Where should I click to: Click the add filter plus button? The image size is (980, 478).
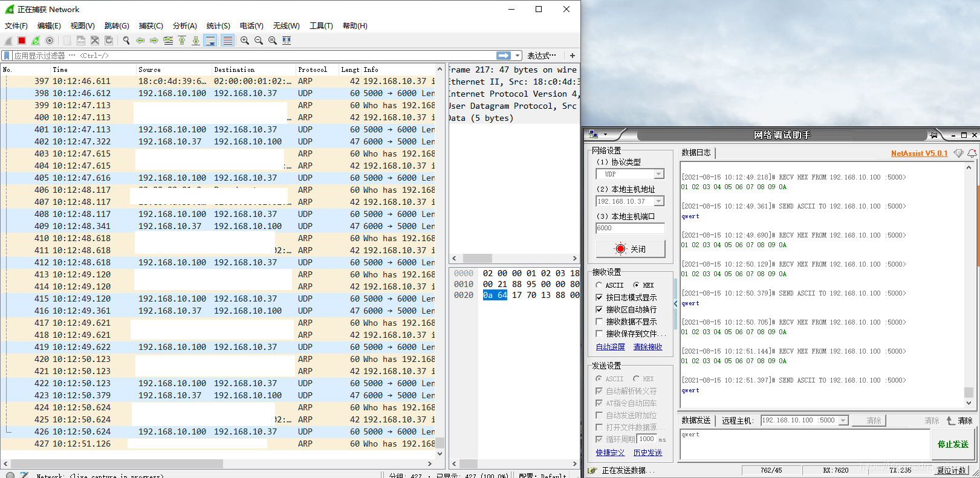572,56
